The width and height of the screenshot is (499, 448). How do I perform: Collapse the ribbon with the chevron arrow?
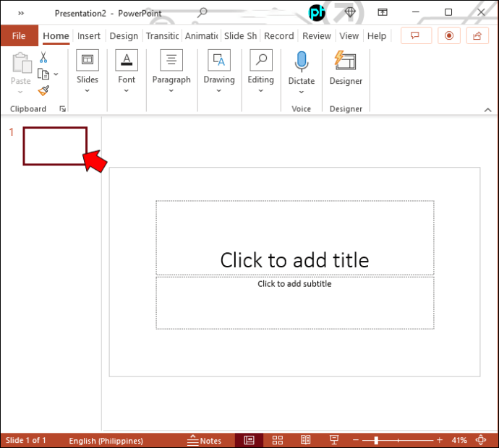(487, 110)
